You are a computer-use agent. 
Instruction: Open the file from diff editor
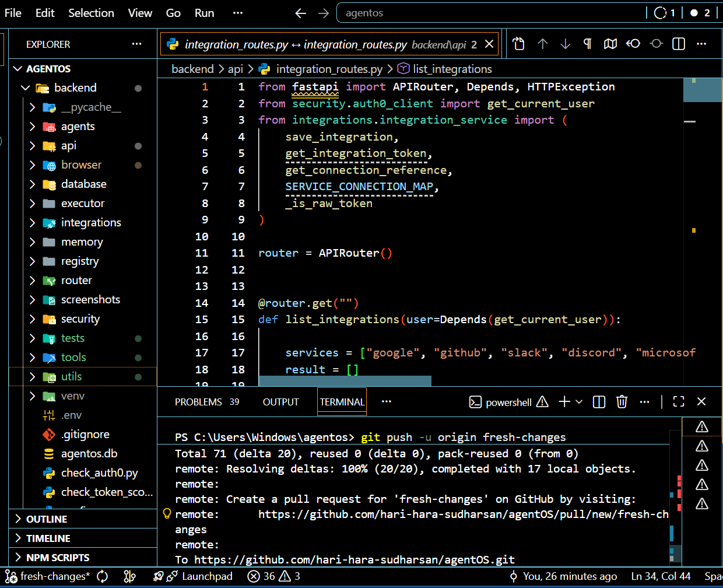[x=518, y=44]
